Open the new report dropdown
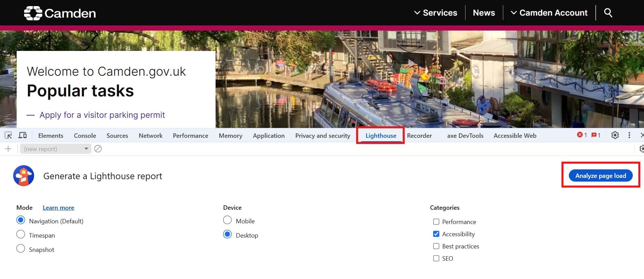Viewport: 644px width, 279px height. [x=56, y=149]
